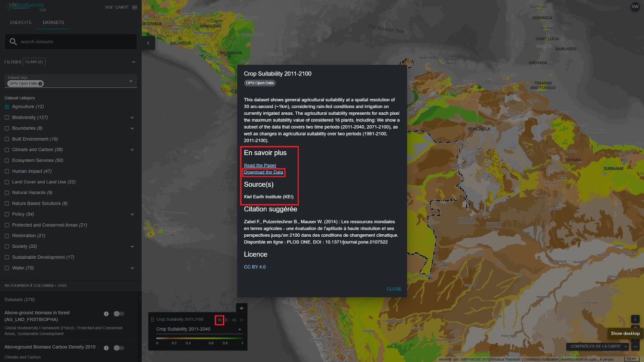Uncheck the Agriculture category checkbox

[7, 107]
